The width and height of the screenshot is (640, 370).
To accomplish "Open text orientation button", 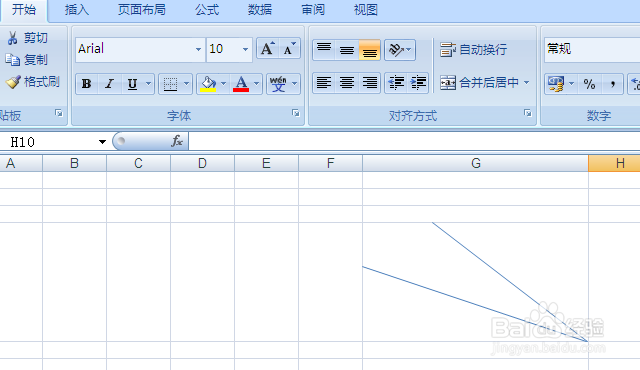I will [400, 50].
